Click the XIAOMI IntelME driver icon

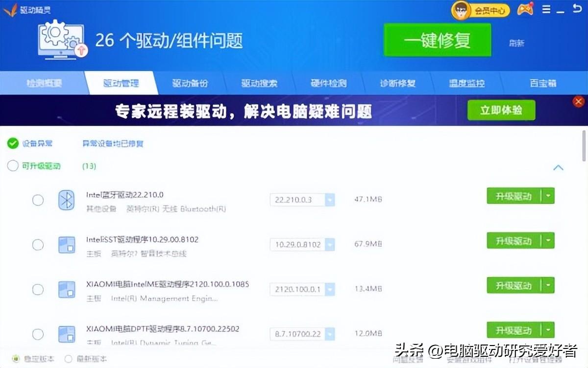coord(66,289)
